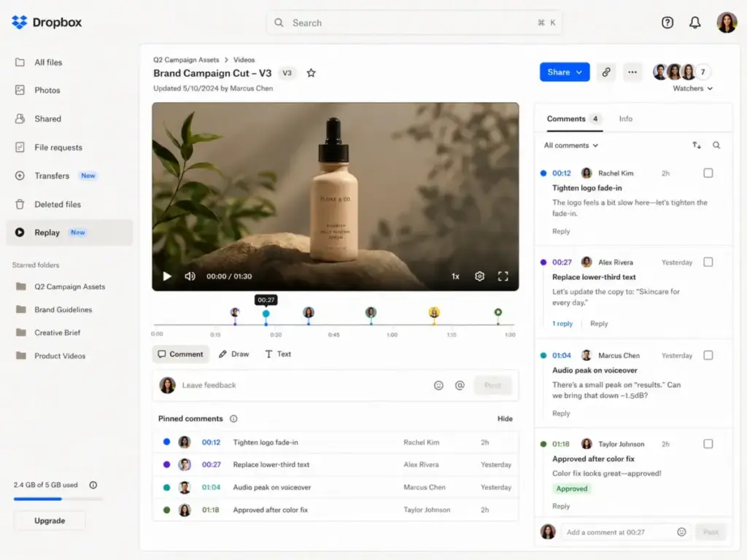Open Photos in sidebar
The image size is (747, 560).
tap(69, 90)
